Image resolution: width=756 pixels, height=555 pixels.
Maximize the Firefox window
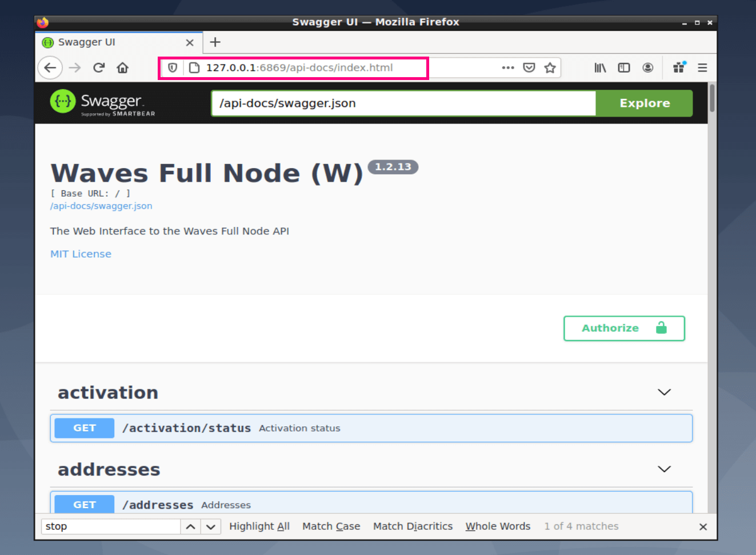pos(697,23)
